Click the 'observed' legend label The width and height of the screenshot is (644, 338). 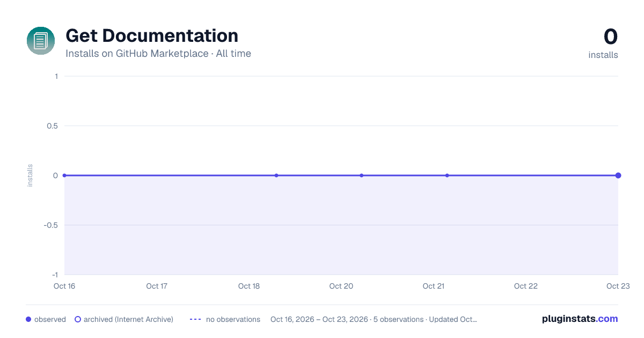[50, 319]
